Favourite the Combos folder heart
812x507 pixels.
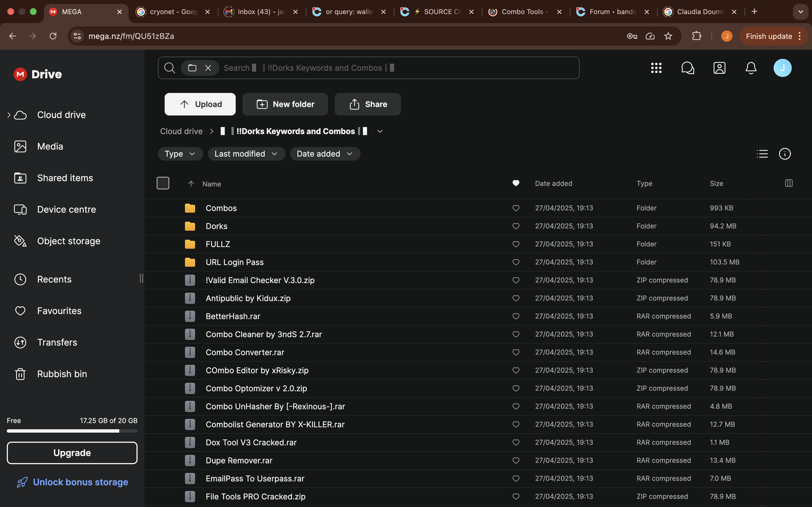click(x=516, y=208)
